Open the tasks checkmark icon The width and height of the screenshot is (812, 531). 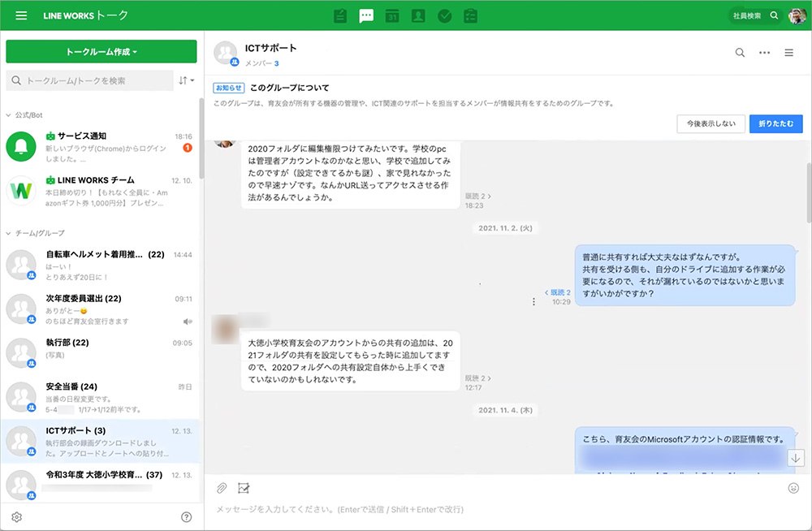[x=444, y=15]
